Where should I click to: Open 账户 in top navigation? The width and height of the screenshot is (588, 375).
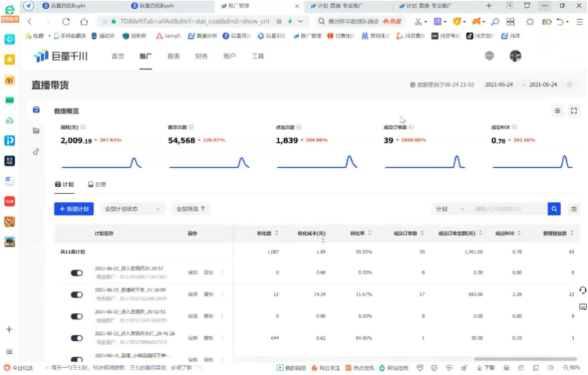[x=230, y=56]
